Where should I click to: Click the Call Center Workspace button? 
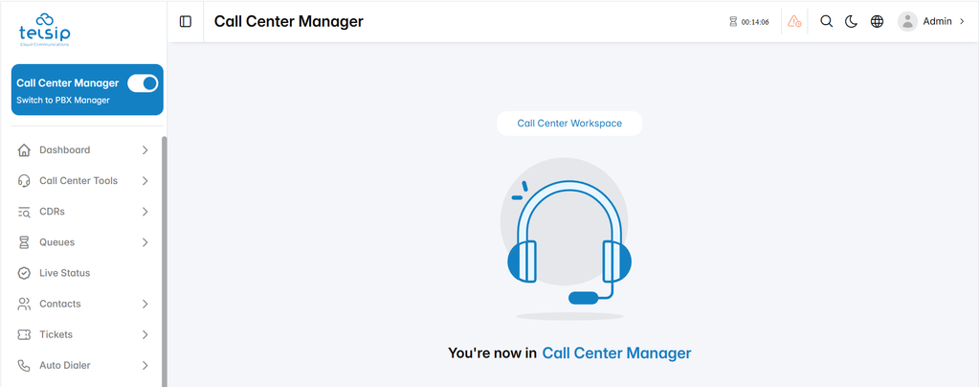[569, 124]
